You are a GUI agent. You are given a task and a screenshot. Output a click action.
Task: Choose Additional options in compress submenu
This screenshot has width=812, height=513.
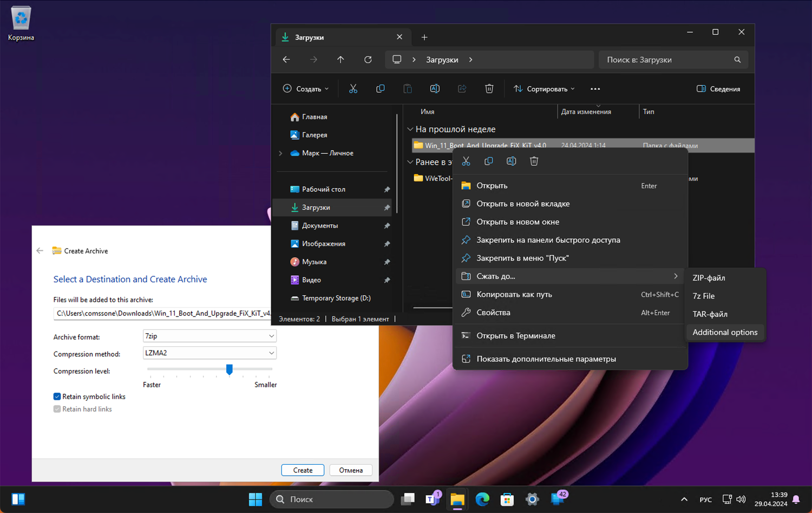tap(725, 332)
